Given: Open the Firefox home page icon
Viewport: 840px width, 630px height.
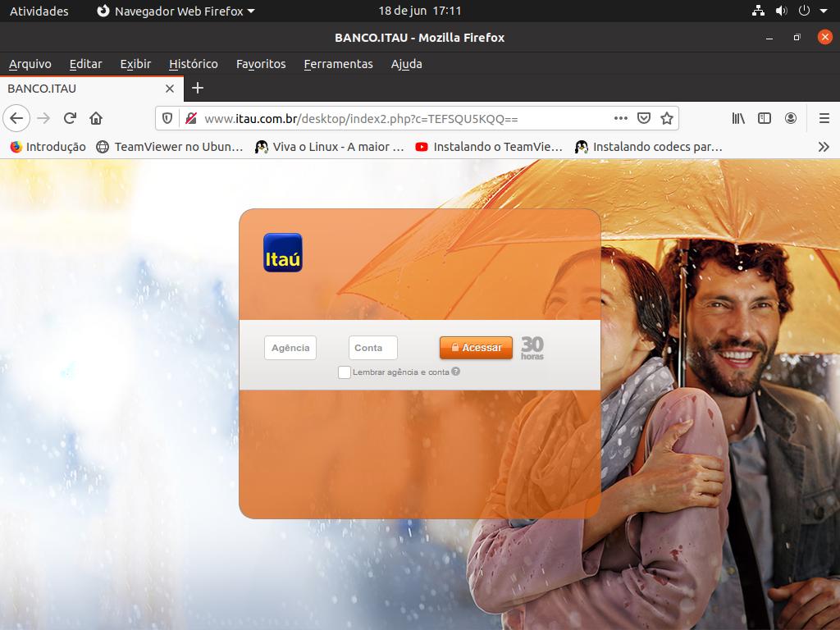Looking at the screenshot, I should (x=96, y=118).
